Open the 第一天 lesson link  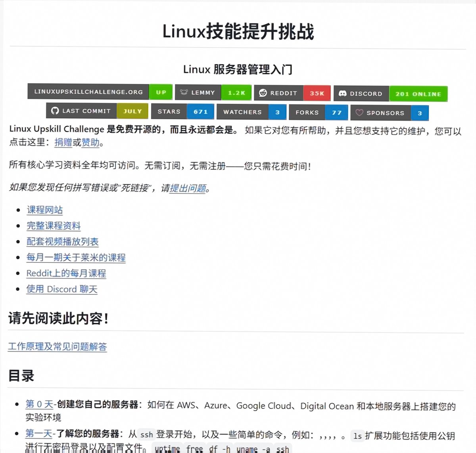tap(39, 433)
